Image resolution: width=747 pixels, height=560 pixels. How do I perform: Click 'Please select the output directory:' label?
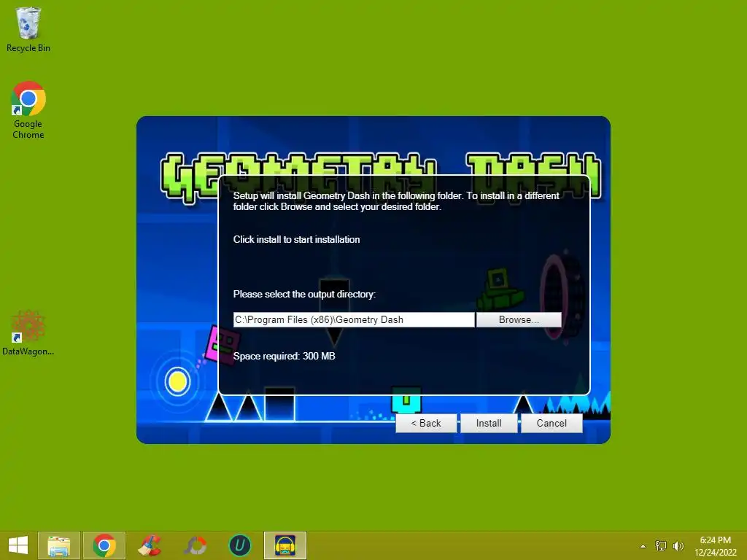(x=304, y=295)
